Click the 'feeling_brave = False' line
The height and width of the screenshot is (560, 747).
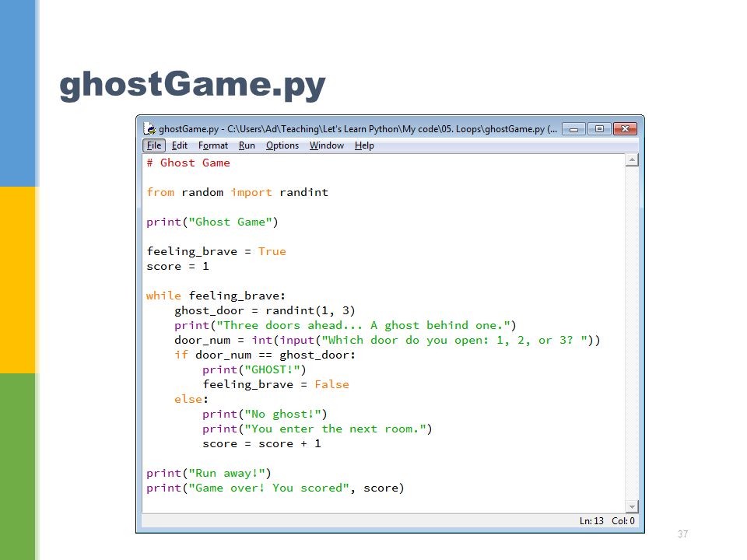click(x=275, y=384)
